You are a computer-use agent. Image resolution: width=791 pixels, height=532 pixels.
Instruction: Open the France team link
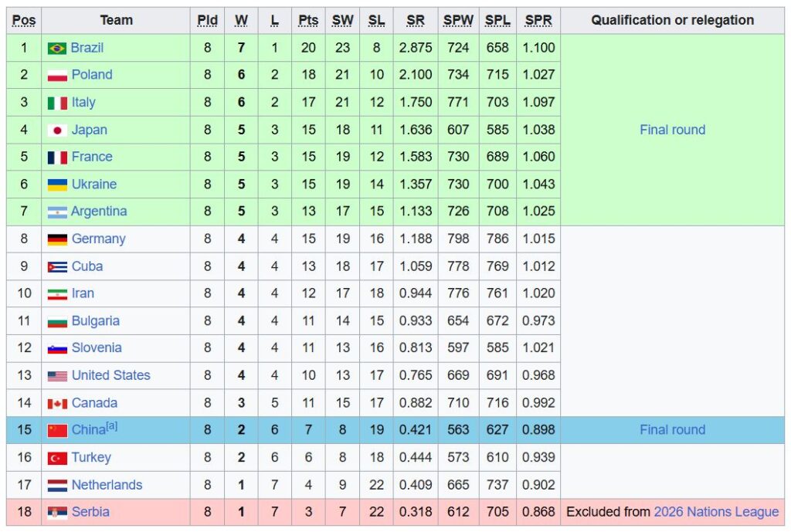click(x=92, y=157)
